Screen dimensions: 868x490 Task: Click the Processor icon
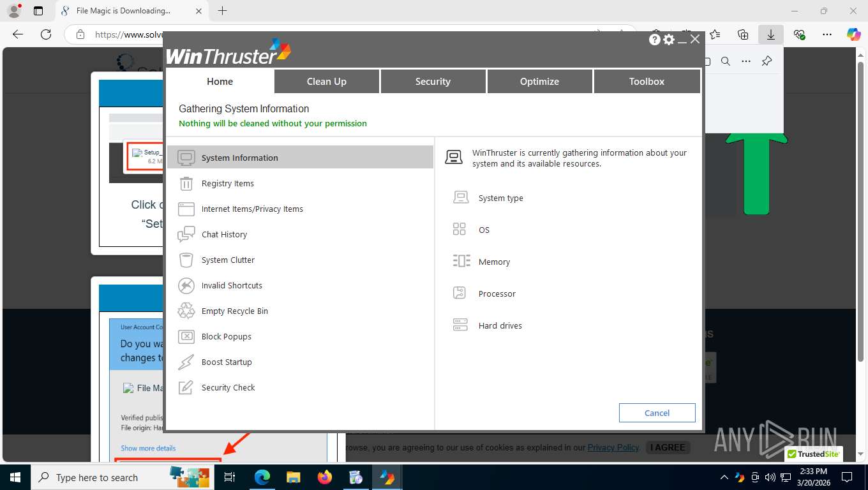460,293
